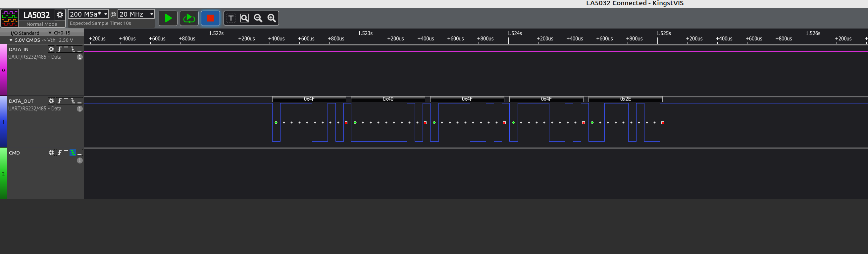
Task: Open DATA_OUT channel settings gear
Action: [x=51, y=101]
